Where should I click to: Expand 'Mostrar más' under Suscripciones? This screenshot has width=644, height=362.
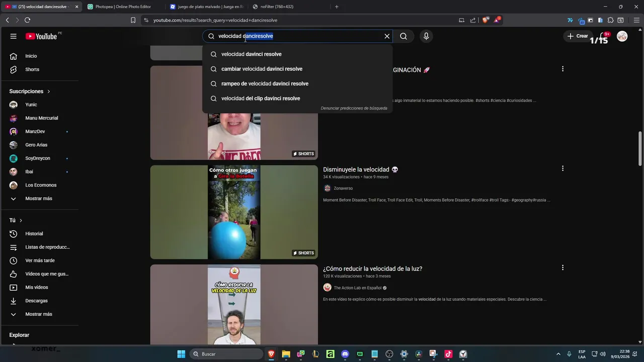tap(40, 199)
